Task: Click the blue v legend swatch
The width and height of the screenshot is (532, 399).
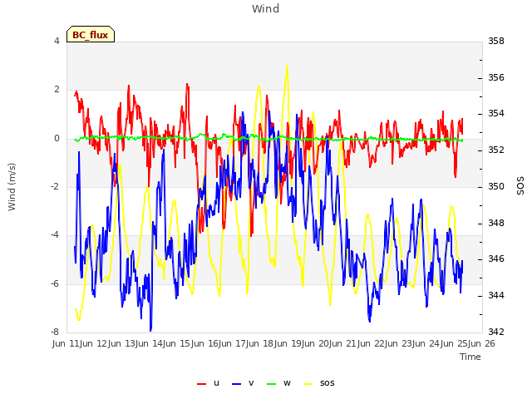Action: pos(236,384)
